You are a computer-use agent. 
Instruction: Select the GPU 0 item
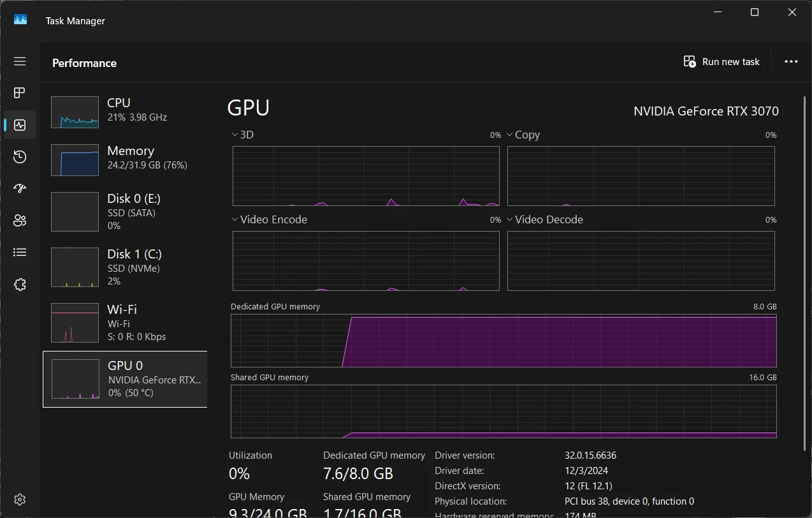125,379
